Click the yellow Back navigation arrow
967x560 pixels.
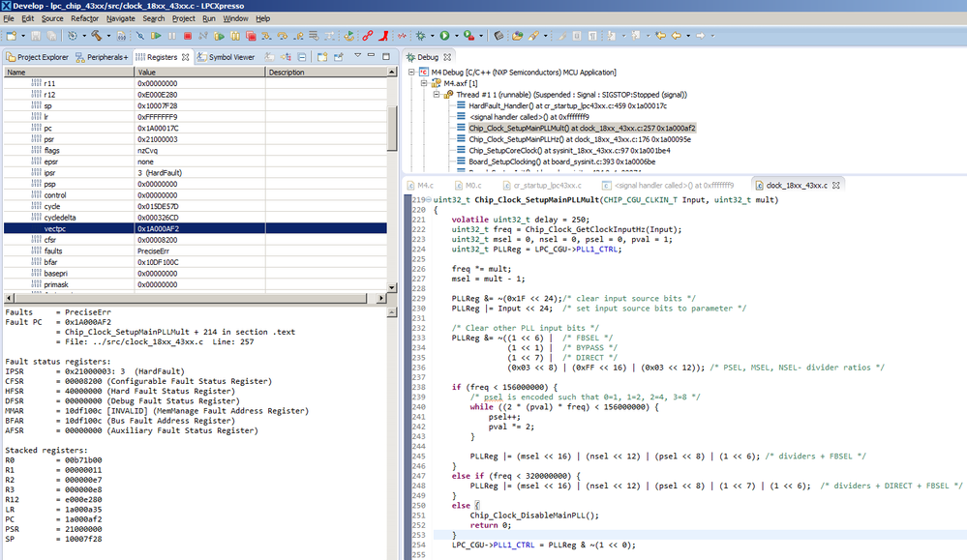coord(677,36)
